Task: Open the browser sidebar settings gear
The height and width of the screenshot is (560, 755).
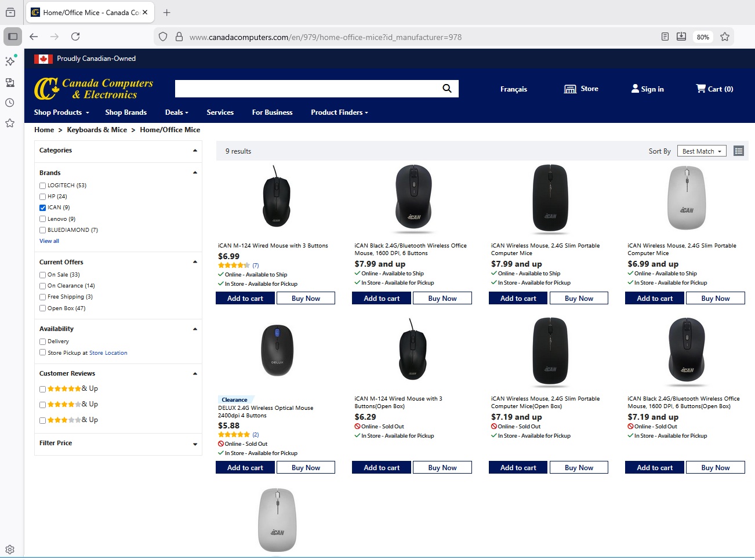Action: coord(10,550)
